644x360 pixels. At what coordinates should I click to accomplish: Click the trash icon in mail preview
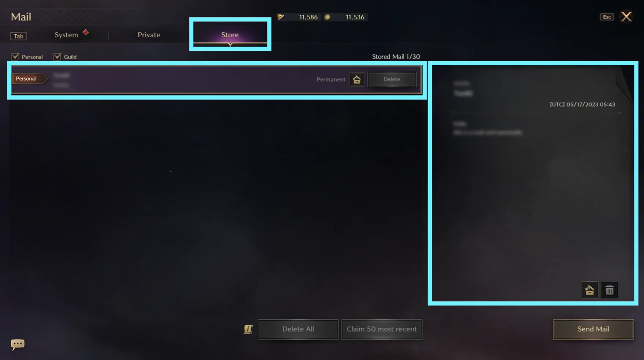click(x=610, y=290)
